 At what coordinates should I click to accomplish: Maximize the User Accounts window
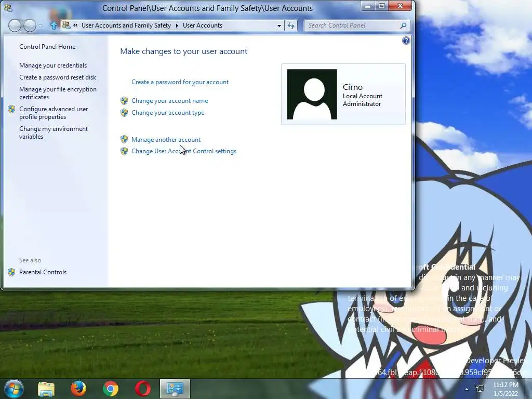point(382,6)
